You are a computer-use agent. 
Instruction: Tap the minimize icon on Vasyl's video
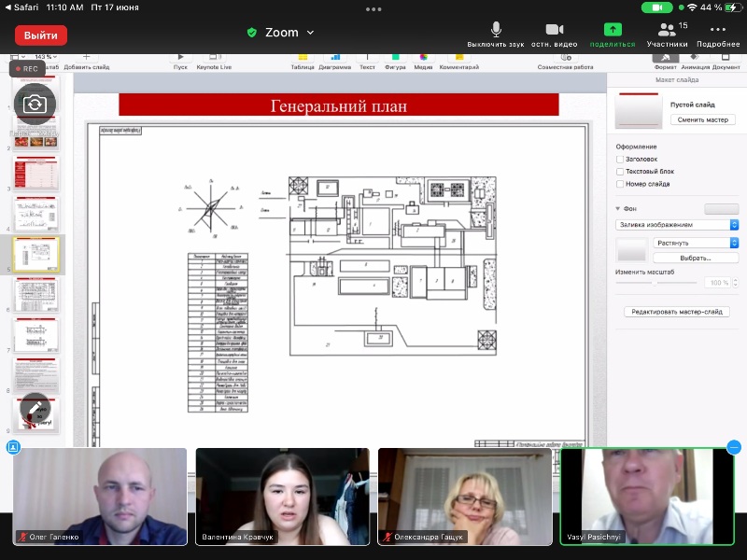(x=734, y=447)
